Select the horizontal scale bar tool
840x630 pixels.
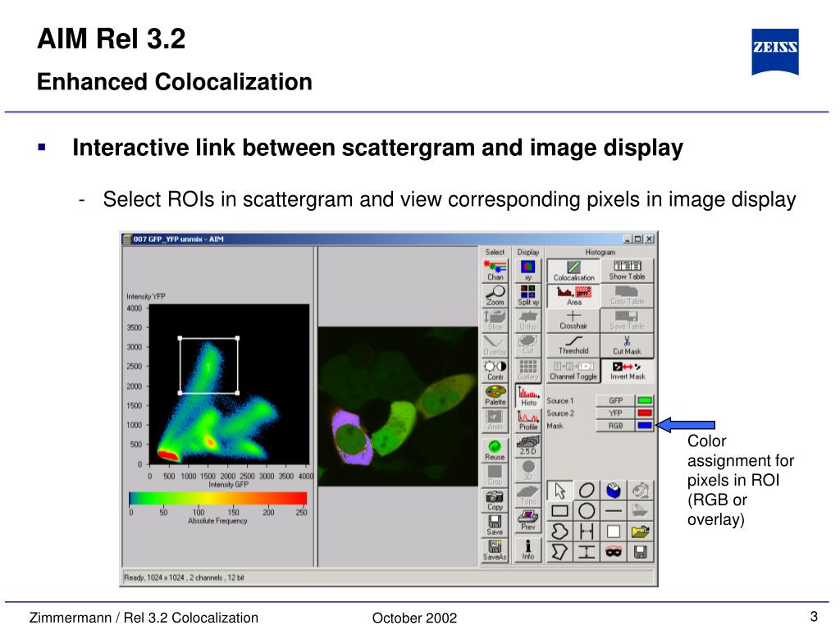click(x=587, y=531)
